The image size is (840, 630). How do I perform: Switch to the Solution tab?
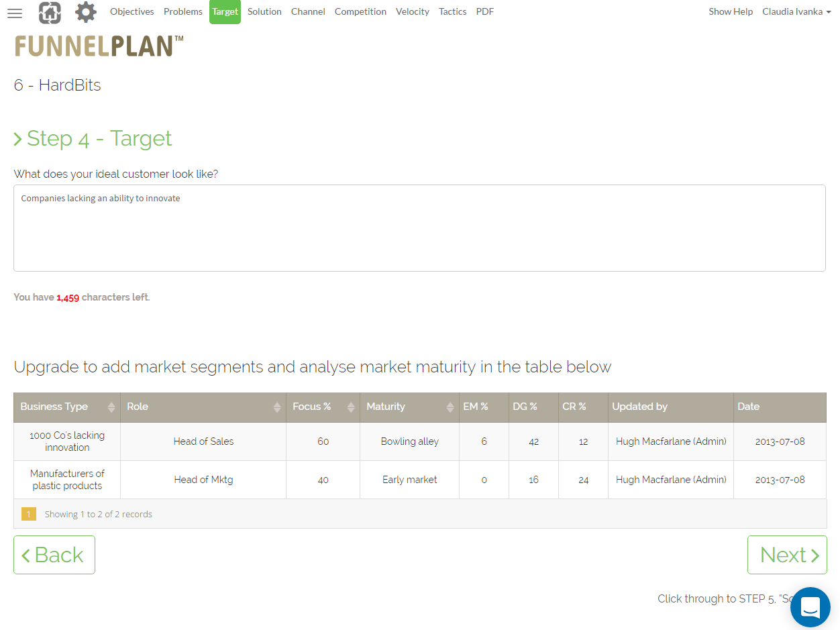(x=264, y=11)
